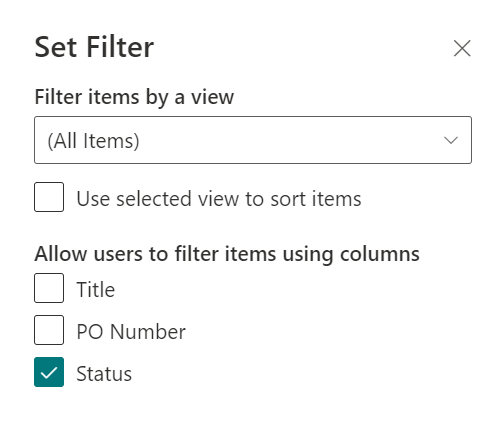Click the "Filter items by a view" field label

pos(134,97)
